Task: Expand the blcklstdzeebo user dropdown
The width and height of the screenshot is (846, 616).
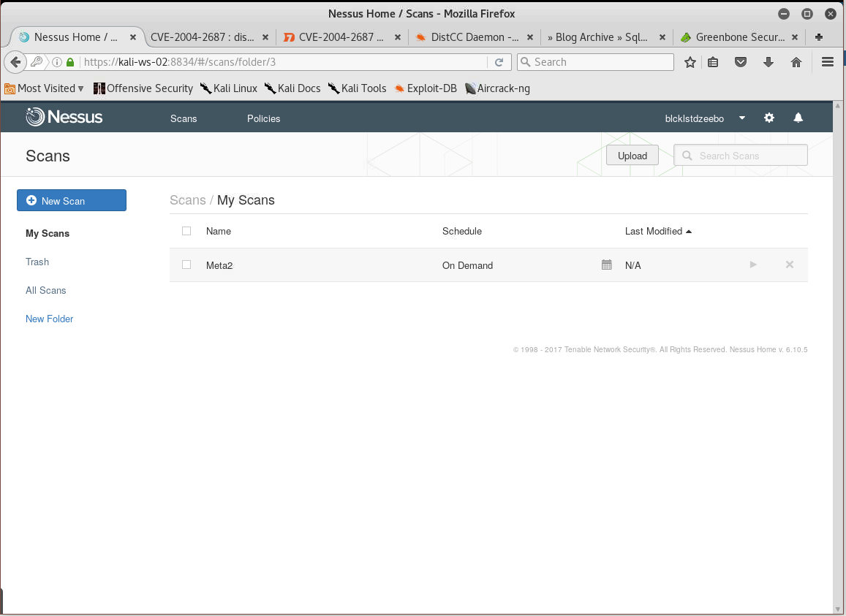Action: tap(742, 118)
